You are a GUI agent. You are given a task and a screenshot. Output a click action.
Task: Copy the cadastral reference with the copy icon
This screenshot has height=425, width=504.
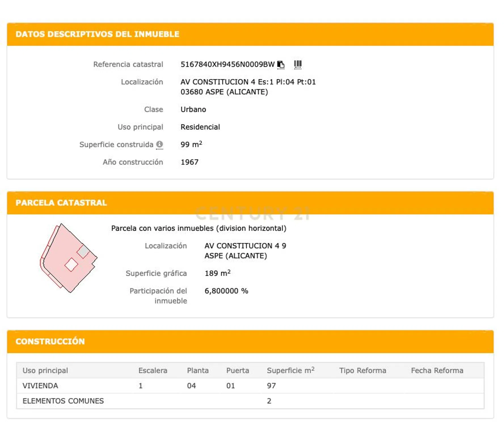point(281,65)
